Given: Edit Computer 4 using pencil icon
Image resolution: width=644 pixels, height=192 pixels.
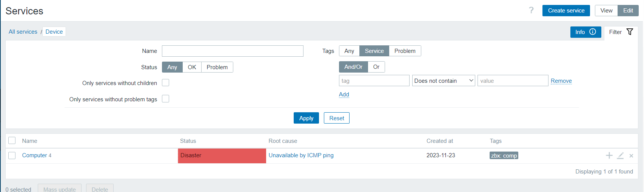Looking at the screenshot, I should (620, 155).
